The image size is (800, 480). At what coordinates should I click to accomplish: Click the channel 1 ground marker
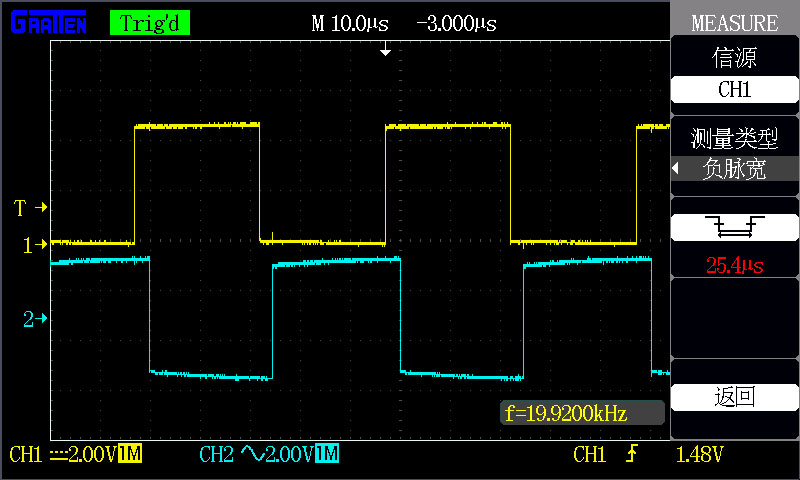[35, 245]
